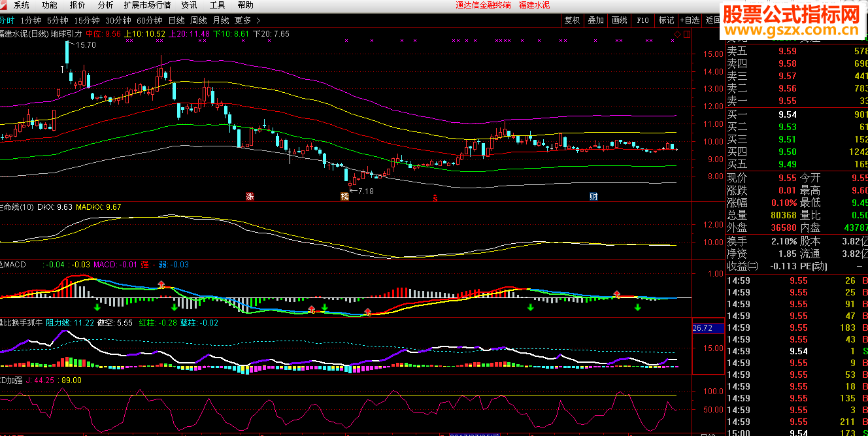Image resolution: width=868 pixels, height=436 pixels.
Task: Click the 净资 1.85 quote field
Action: tap(762, 254)
